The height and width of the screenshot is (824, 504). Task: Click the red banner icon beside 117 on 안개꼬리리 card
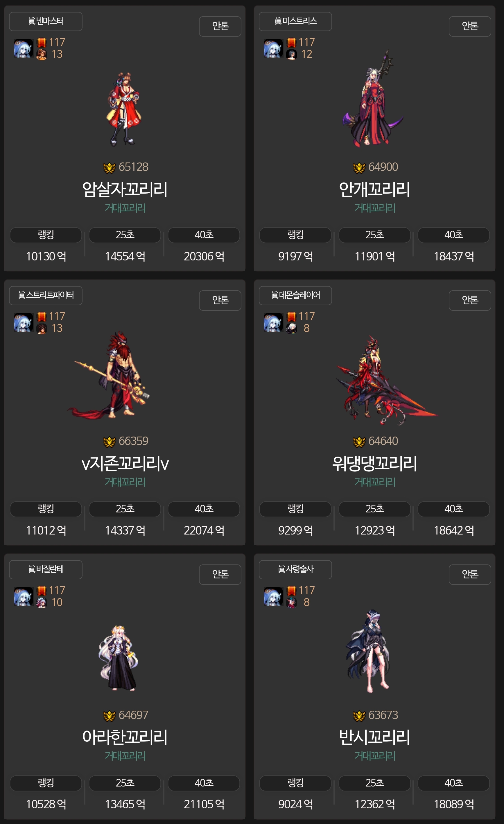click(291, 42)
